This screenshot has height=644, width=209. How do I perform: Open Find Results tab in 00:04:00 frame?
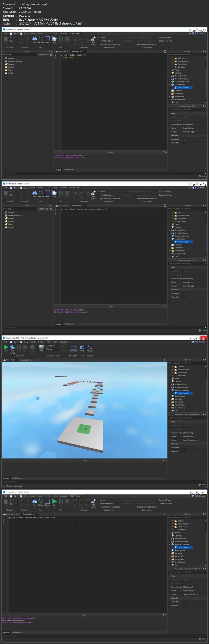[x=69, y=324]
